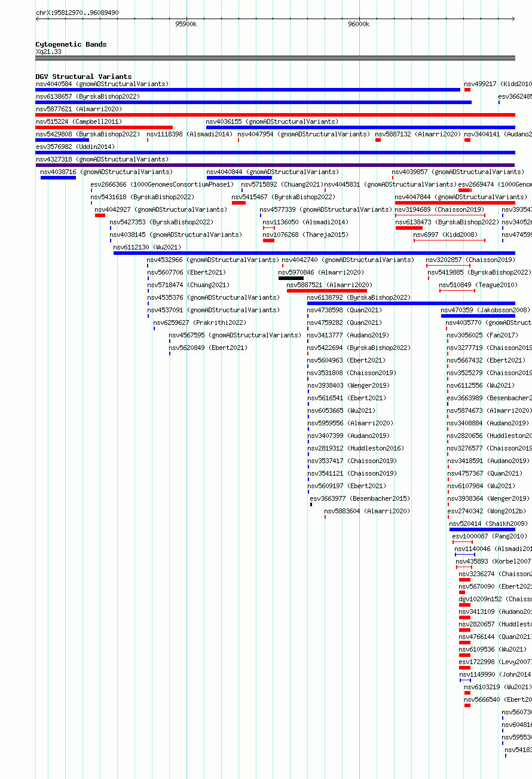Viewport: 532px width, 779px height.
Task: Click the black bar under nsv5970846
Action: tap(291, 278)
